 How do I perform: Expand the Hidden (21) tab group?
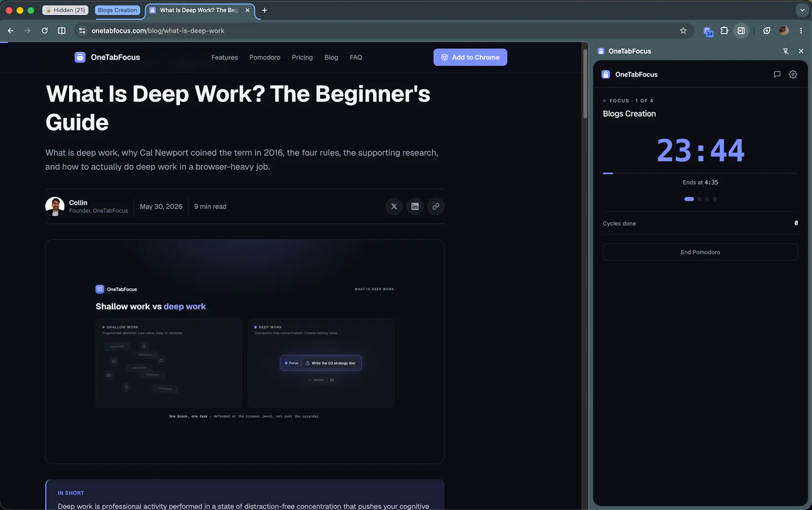pyautogui.click(x=65, y=10)
